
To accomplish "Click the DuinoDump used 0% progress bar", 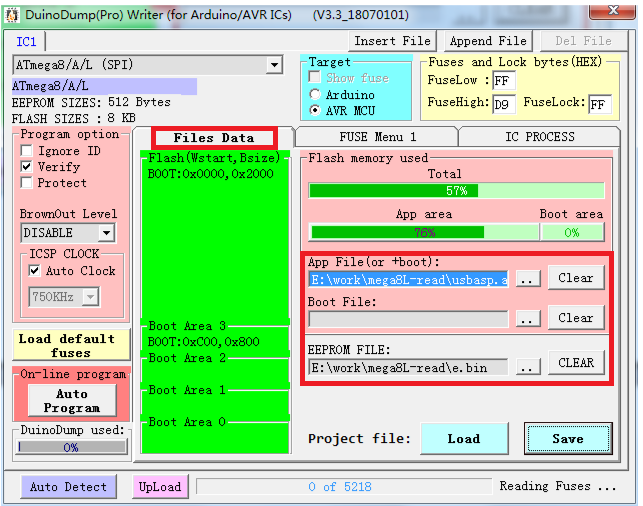I will pos(72,447).
